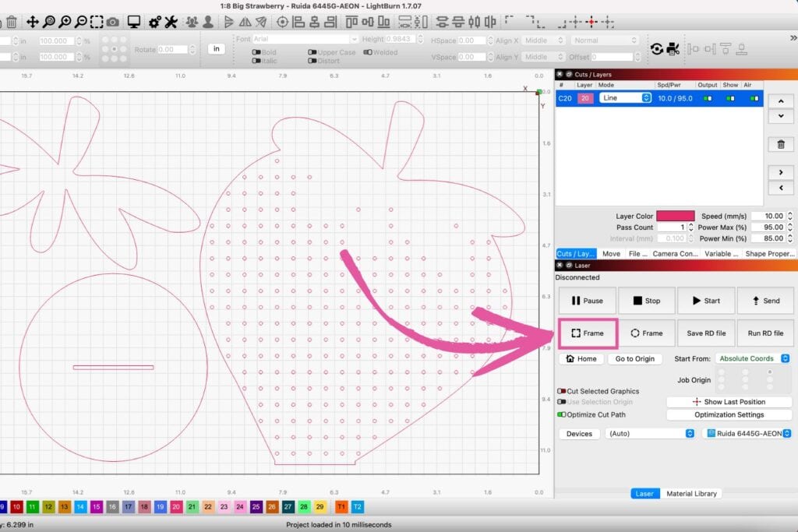Click the Align Top Edges icon
Screen dimensions: 798x532
pos(351,22)
